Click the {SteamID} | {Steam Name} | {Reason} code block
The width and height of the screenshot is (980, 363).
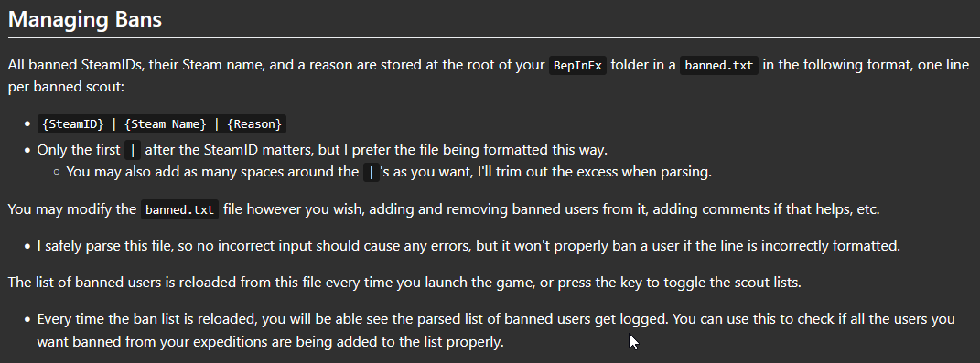(x=162, y=123)
